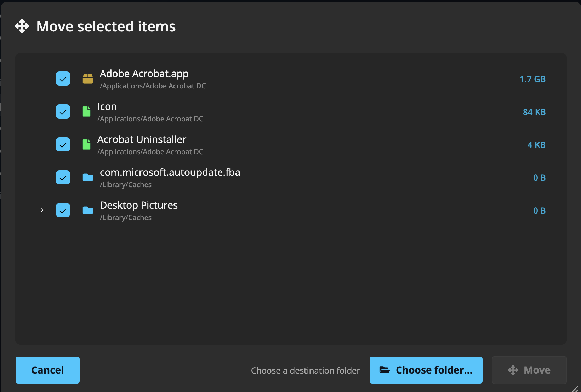Click the 84 KB size value
Screen dimensions: 581x392
point(534,112)
